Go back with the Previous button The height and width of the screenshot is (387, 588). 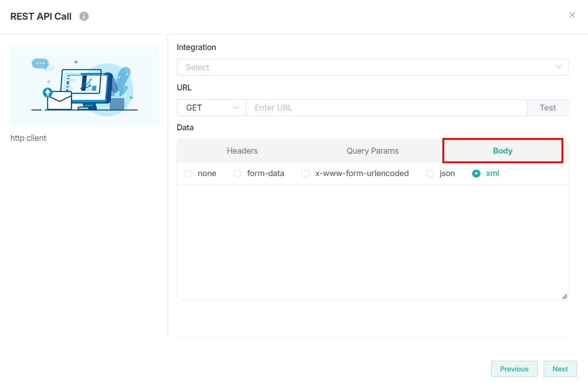pyautogui.click(x=514, y=369)
